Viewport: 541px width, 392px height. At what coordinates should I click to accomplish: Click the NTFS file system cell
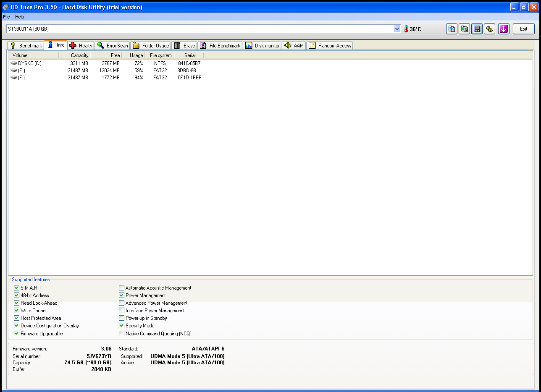(160, 63)
